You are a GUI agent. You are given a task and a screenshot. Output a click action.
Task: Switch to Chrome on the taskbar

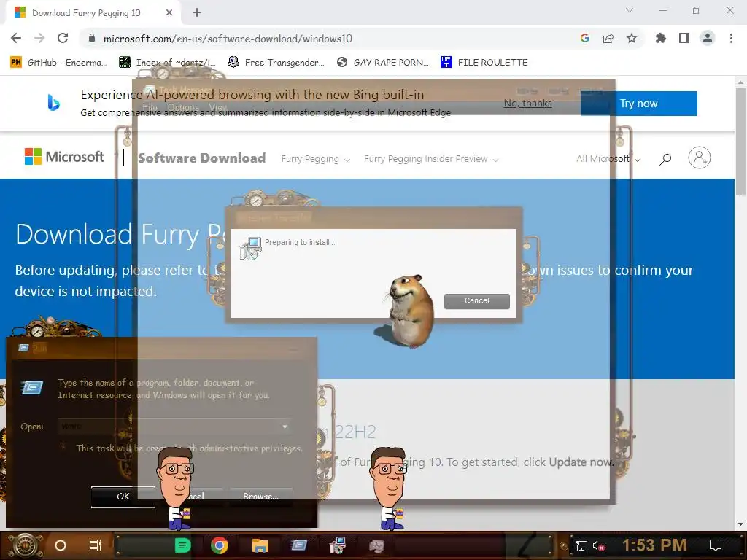[x=219, y=545]
